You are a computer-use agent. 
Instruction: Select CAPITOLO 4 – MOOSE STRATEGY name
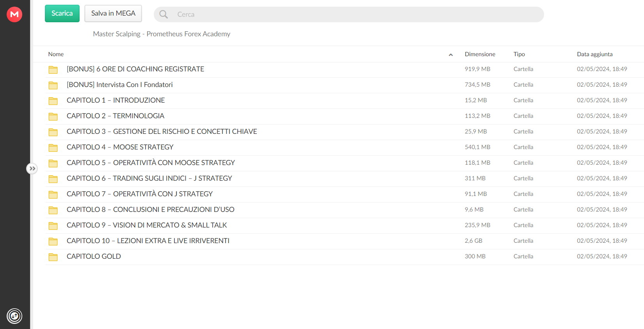click(x=120, y=147)
